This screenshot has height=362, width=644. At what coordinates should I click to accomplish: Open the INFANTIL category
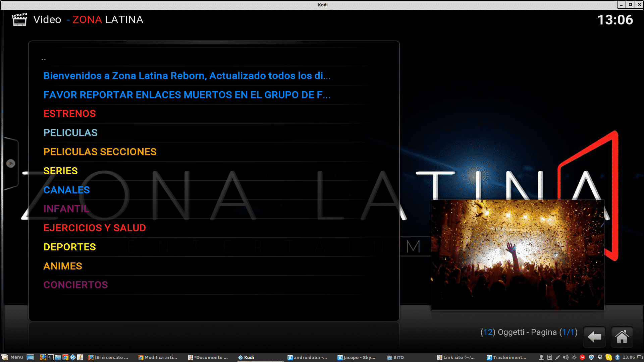(214, 209)
